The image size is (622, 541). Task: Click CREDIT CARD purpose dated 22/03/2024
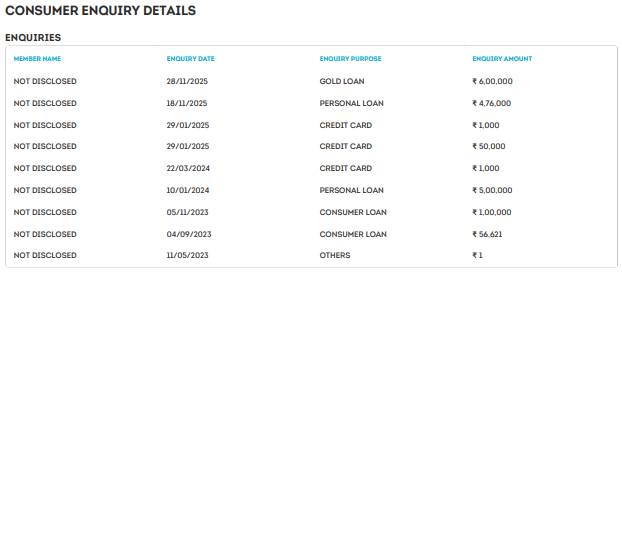pyautogui.click(x=346, y=169)
